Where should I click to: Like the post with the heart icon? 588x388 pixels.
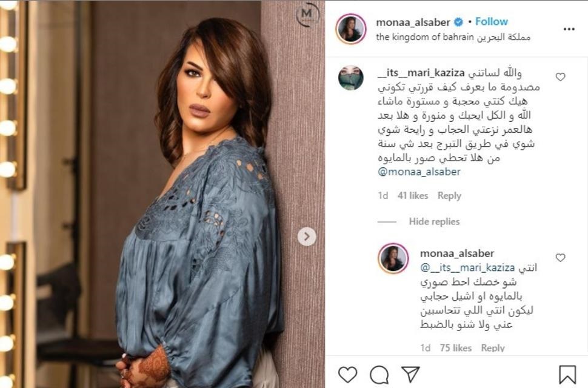tap(347, 375)
